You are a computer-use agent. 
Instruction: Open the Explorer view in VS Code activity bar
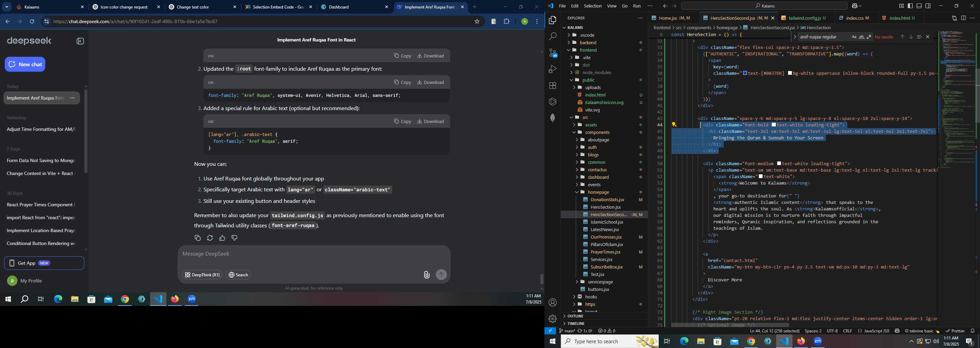point(552,20)
